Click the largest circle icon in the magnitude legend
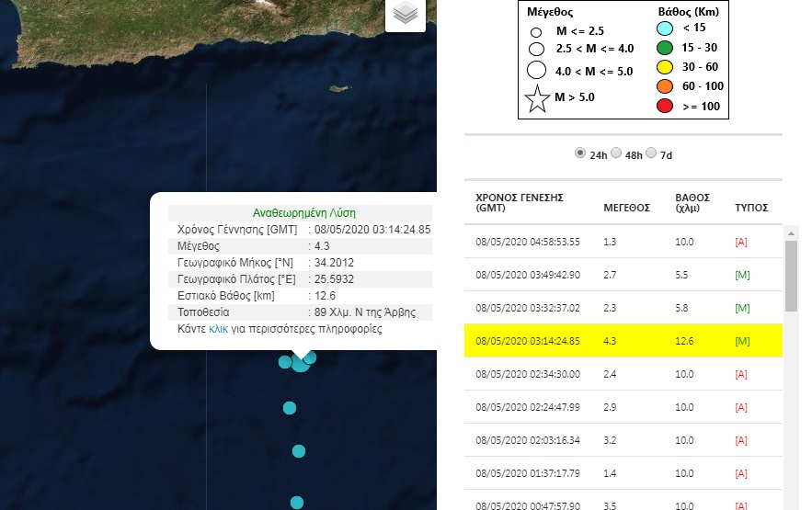 [538, 70]
